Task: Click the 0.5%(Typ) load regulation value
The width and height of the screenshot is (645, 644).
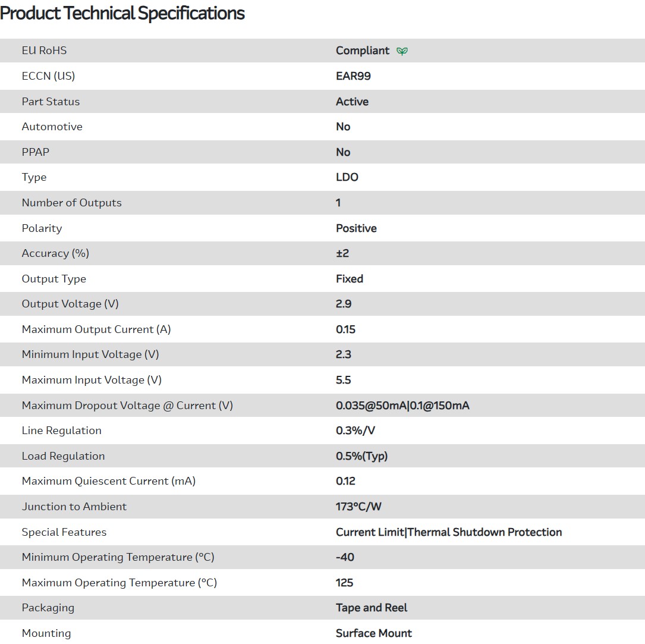Action: tap(361, 456)
